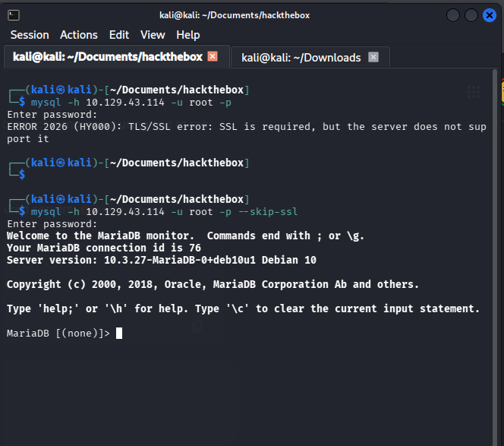Screen dimensions: 504x446
Task: Close the ~/Downloads tab via its gray X
Action: tap(373, 57)
